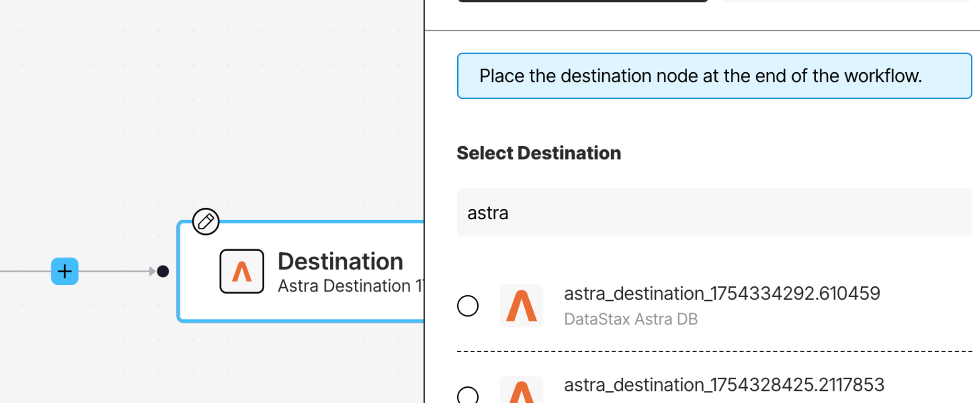980x403 pixels.
Task: Click the arrowhead on the connector line
Action: [x=152, y=271]
